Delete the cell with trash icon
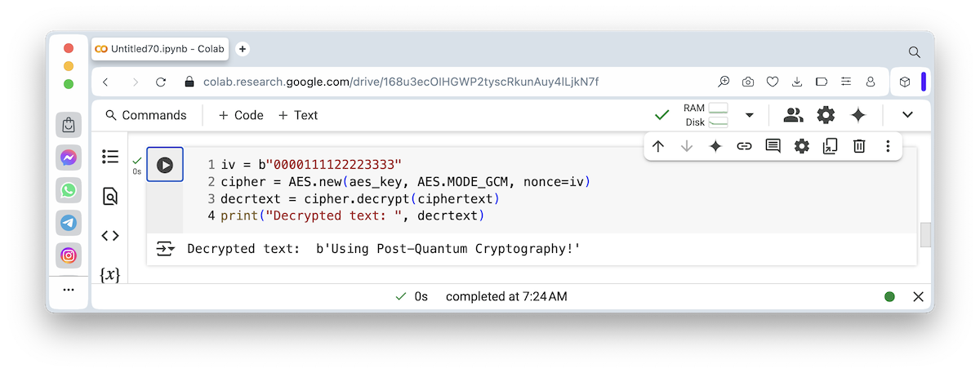This screenshot has width=980, height=373. tap(859, 146)
